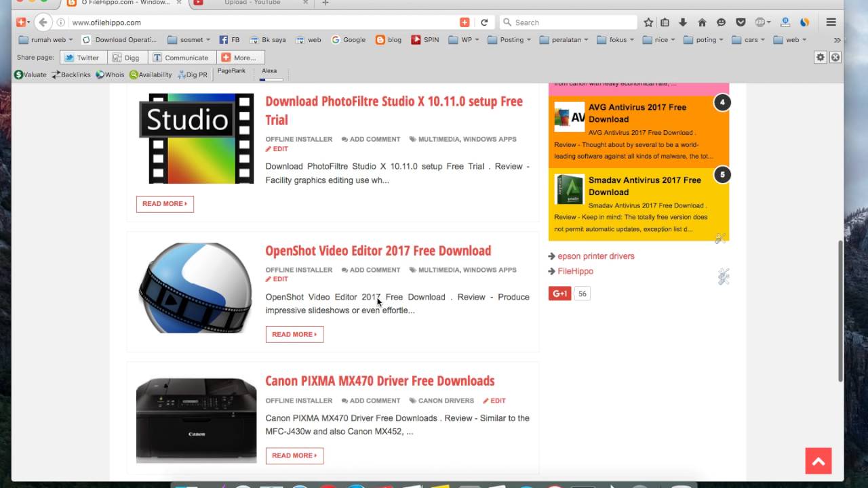Click the site info icon in address bar
Screen dimensions: 868x488
click(x=62, y=22)
